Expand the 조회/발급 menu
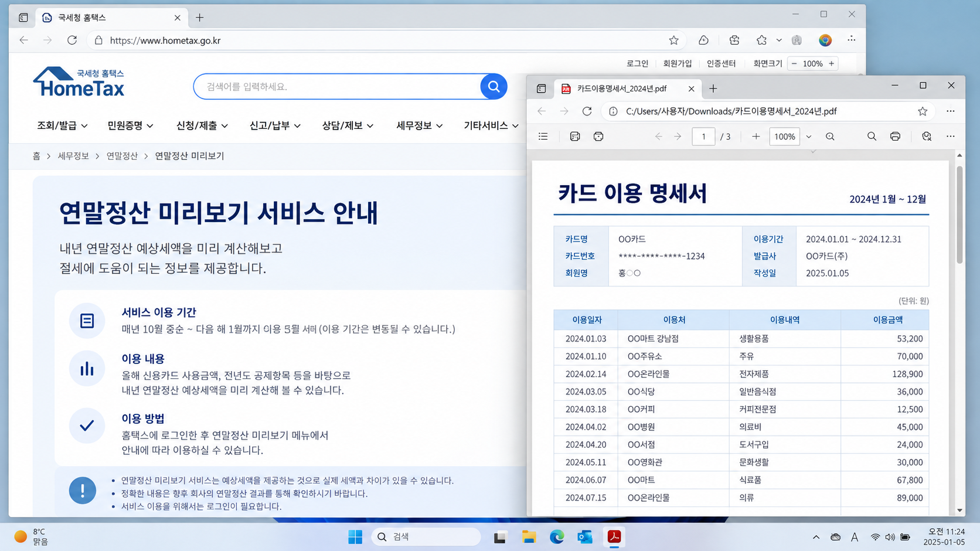 point(62,125)
